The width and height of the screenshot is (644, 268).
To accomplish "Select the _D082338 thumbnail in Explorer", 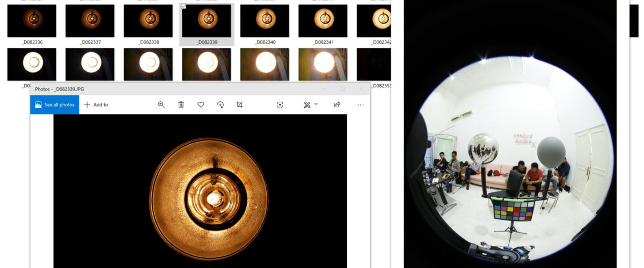I will pos(148,20).
